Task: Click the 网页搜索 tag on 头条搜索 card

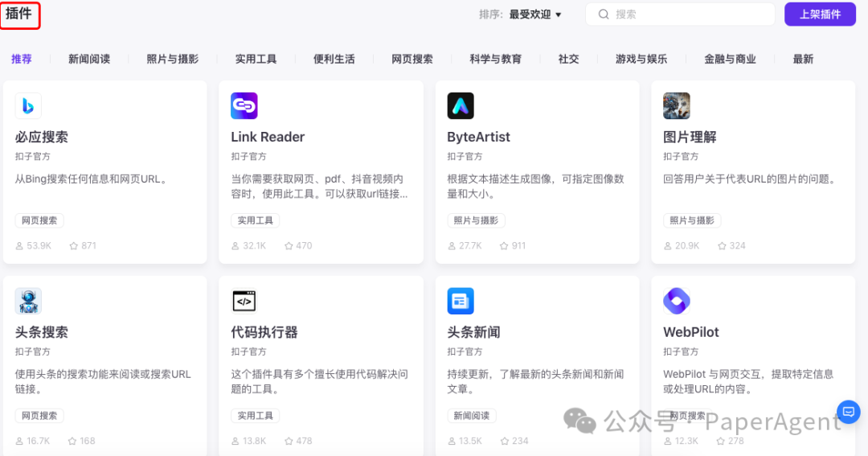Action: tap(39, 416)
